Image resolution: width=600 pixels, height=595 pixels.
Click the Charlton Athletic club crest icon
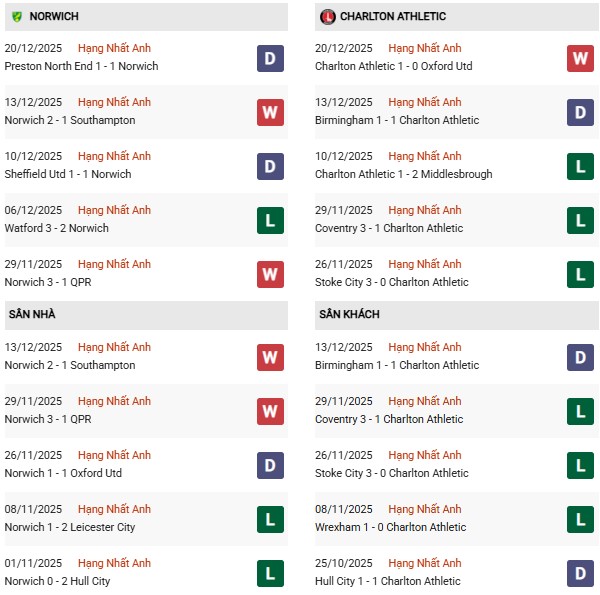coord(327,17)
